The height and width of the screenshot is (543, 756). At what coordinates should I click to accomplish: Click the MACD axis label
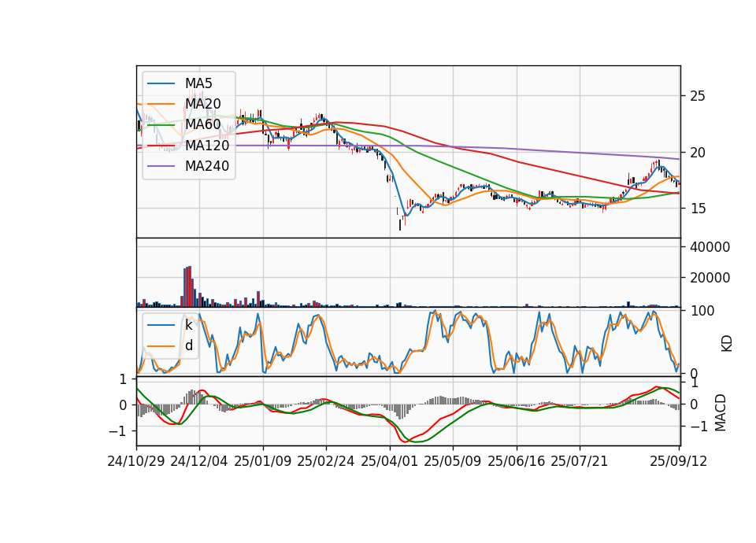(720, 412)
